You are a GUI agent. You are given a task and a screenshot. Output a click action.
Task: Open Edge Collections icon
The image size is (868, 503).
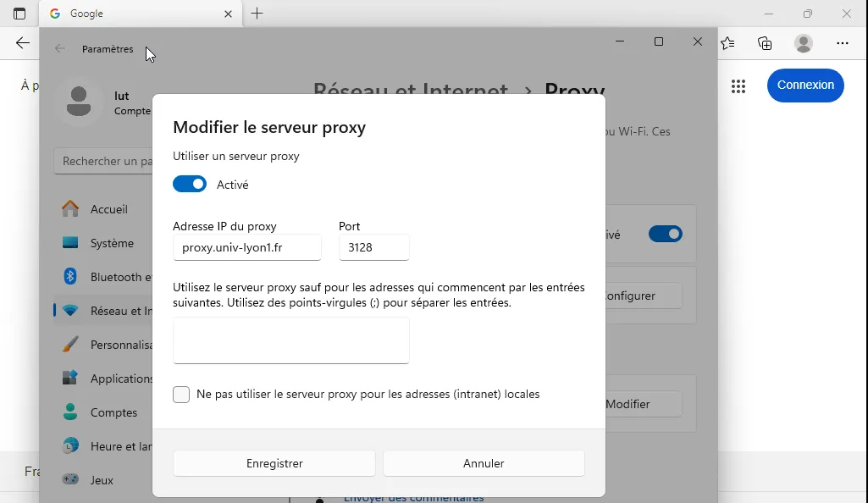coord(765,43)
